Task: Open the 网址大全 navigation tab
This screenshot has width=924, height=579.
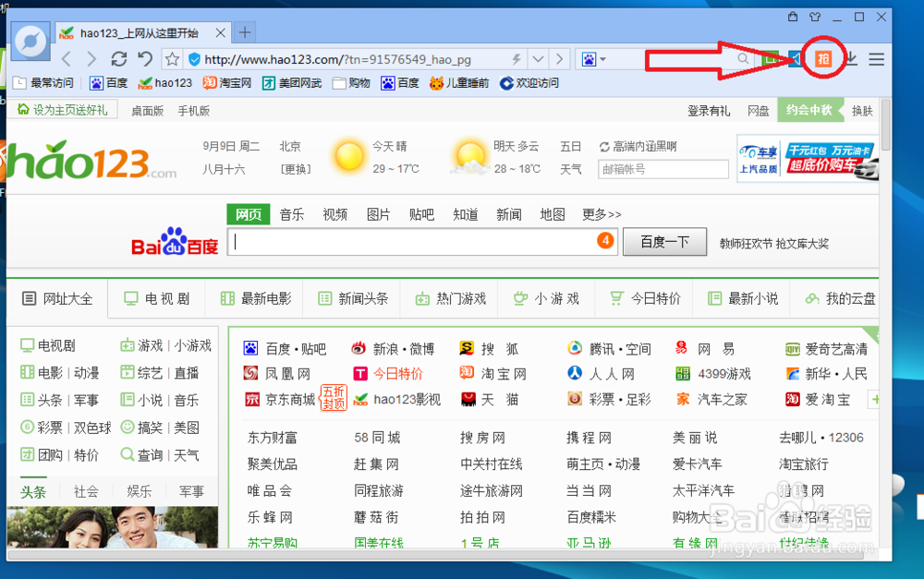Action: point(57,298)
